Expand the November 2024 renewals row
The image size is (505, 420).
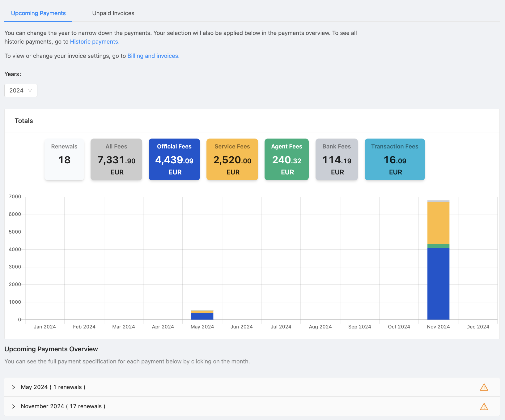14,406
